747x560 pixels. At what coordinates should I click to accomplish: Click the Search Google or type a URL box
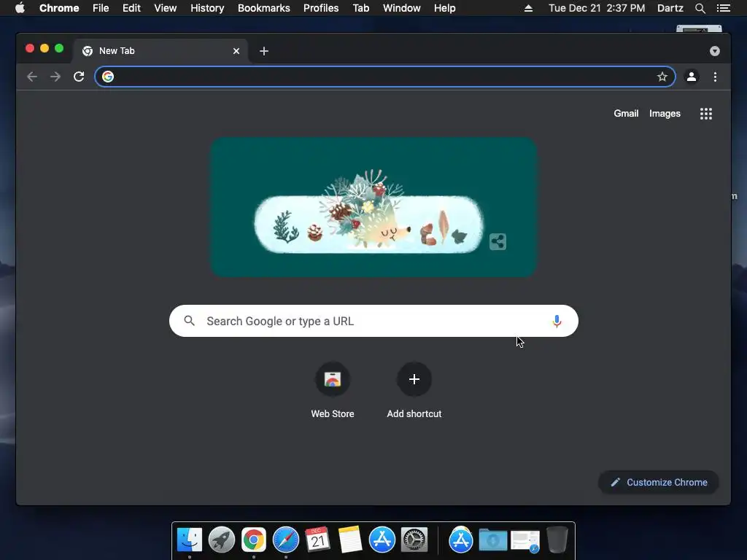pyautogui.click(x=373, y=321)
